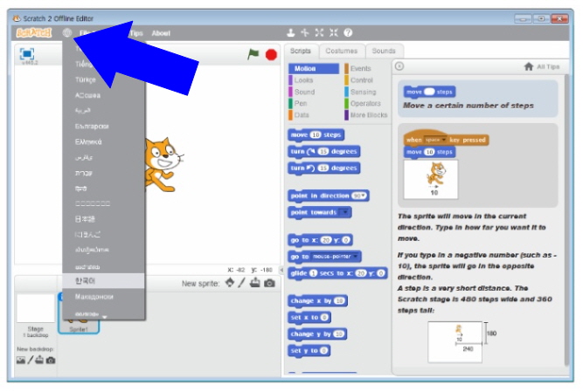
Task: Choose 한국어 from the language menu
Action: tap(86, 281)
